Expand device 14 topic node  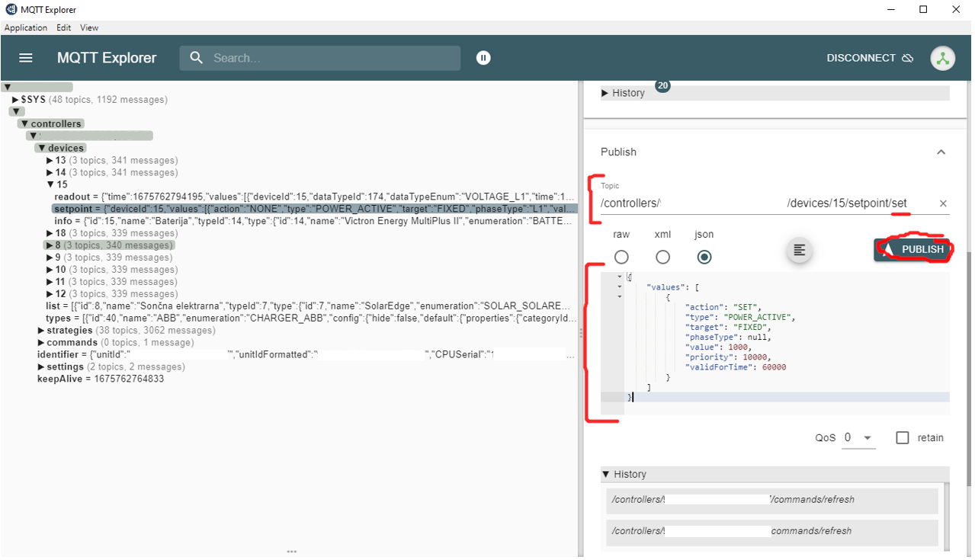click(51, 173)
